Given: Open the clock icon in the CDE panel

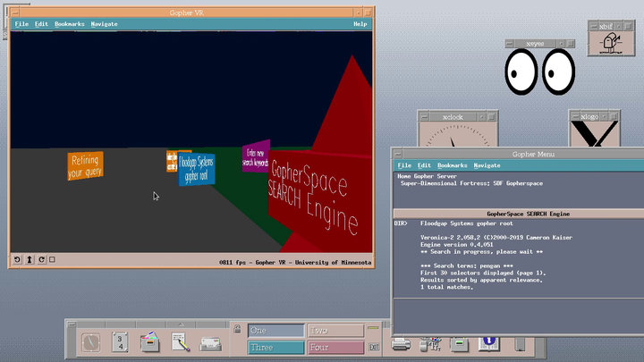Looking at the screenshot, I should [90, 341].
